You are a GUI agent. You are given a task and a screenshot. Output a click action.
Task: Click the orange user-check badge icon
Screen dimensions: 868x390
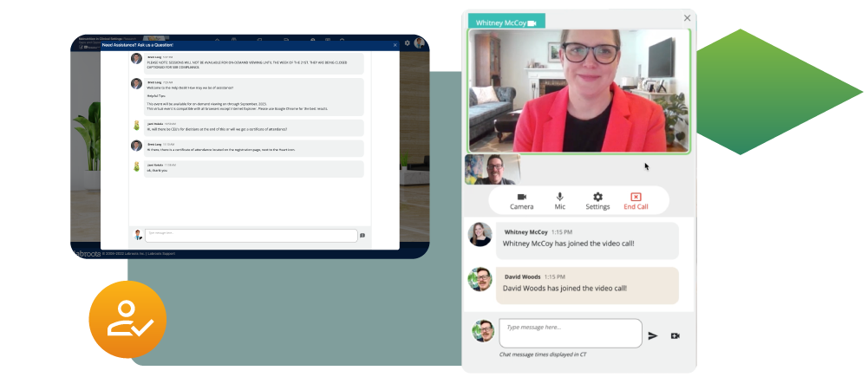pyautogui.click(x=127, y=319)
